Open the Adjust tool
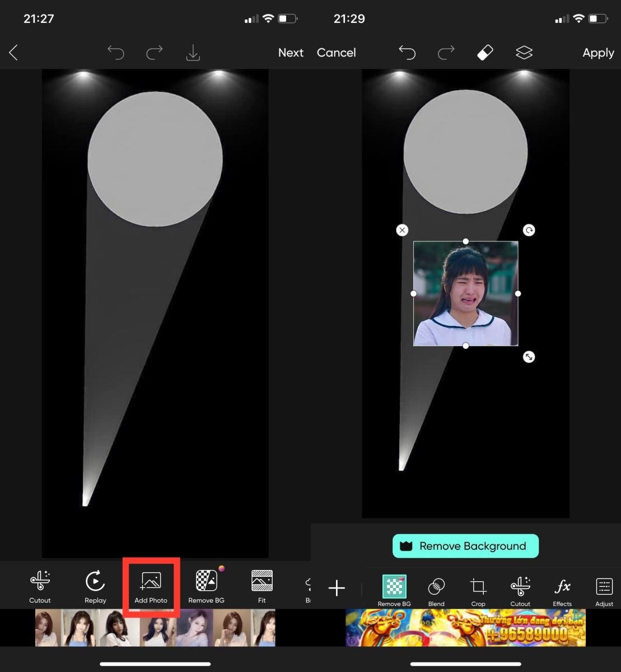Screen dimensions: 621x672 tap(604, 592)
